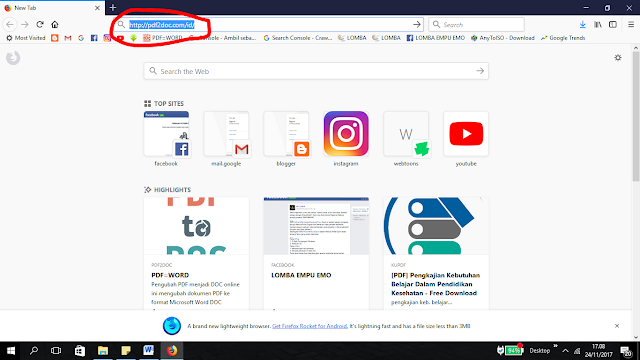
Task: Open the Firefox home page icon
Action: tap(55, 24)
